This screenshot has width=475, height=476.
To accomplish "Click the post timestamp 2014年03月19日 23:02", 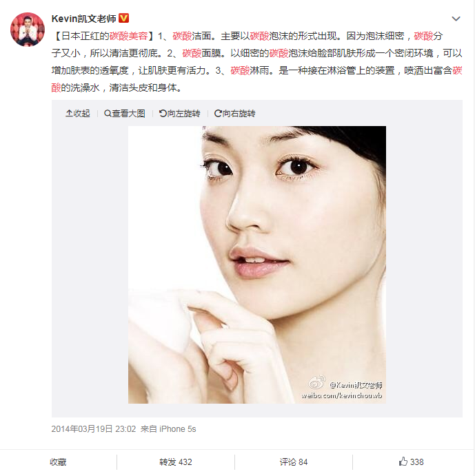I will (94, 429).
